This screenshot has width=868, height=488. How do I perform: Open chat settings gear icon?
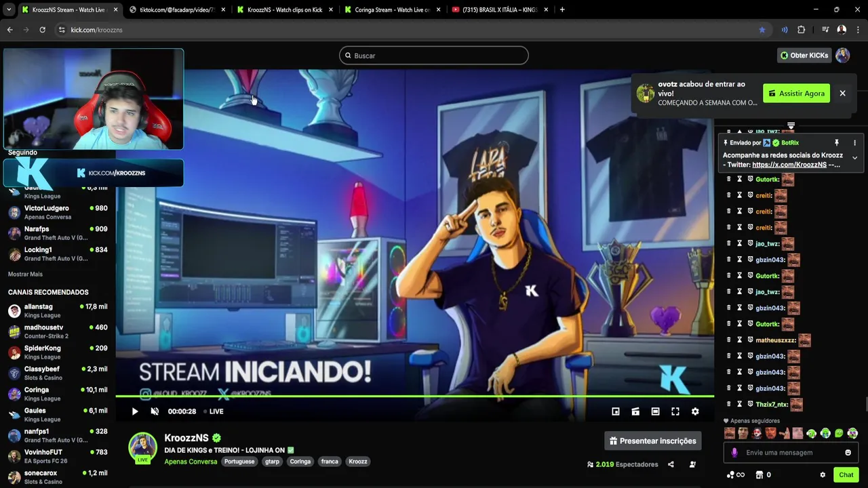[x=823, y=475]
